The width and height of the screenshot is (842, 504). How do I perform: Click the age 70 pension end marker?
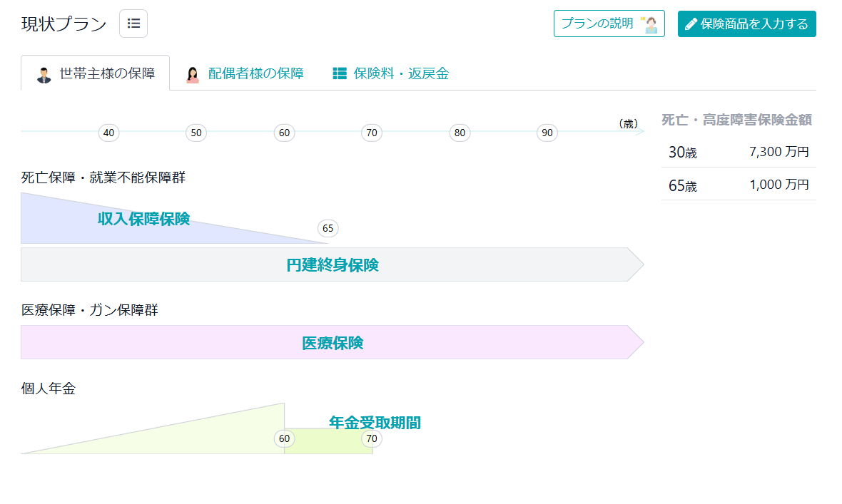[370, 438]
